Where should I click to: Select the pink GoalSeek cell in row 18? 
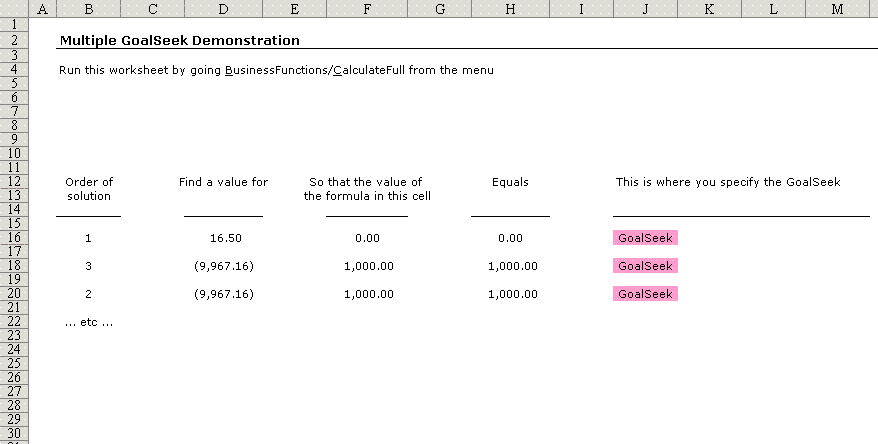(645, 266)
